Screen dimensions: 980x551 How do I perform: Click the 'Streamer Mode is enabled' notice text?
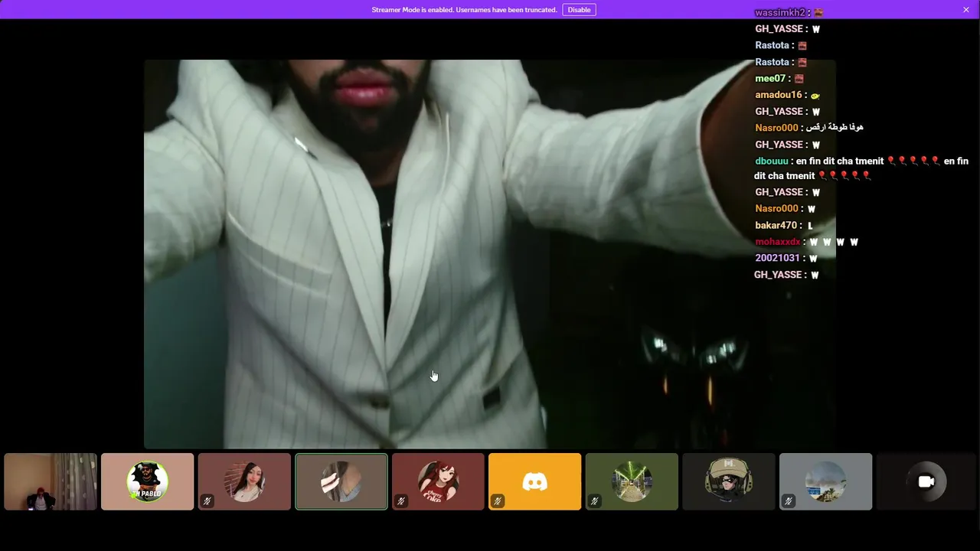pos(464,10)
